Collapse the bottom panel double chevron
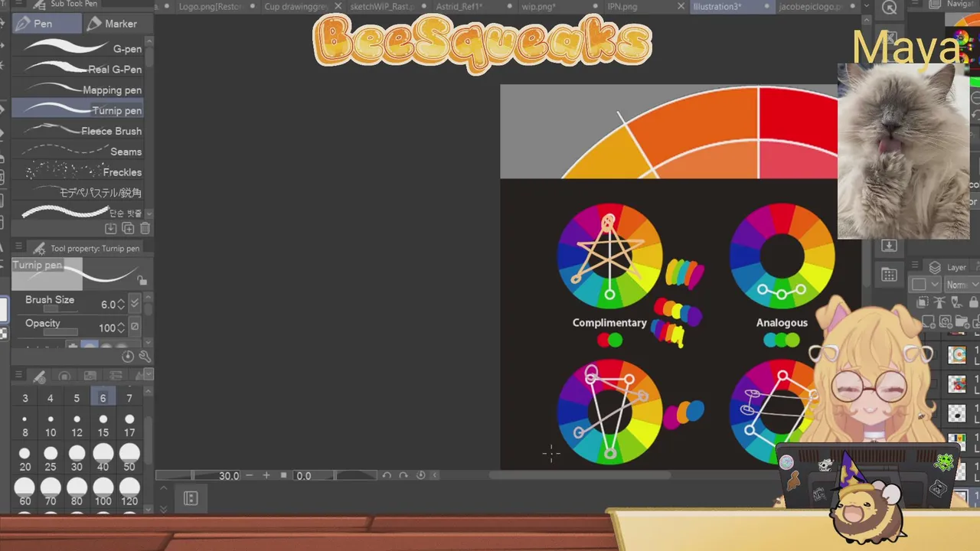This screenshot has width=980, height=551. [x=163, y=508]
